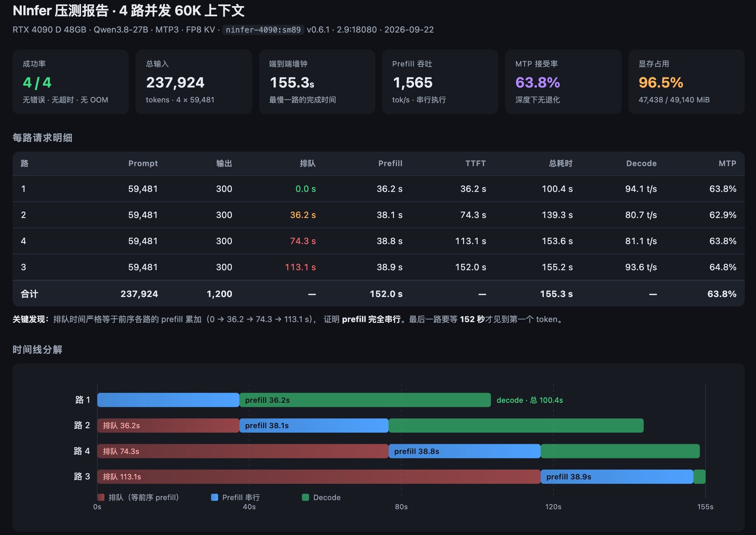Click the 排队 column header
This screenshot has width=756, height=535.
(x=308, y=163)
